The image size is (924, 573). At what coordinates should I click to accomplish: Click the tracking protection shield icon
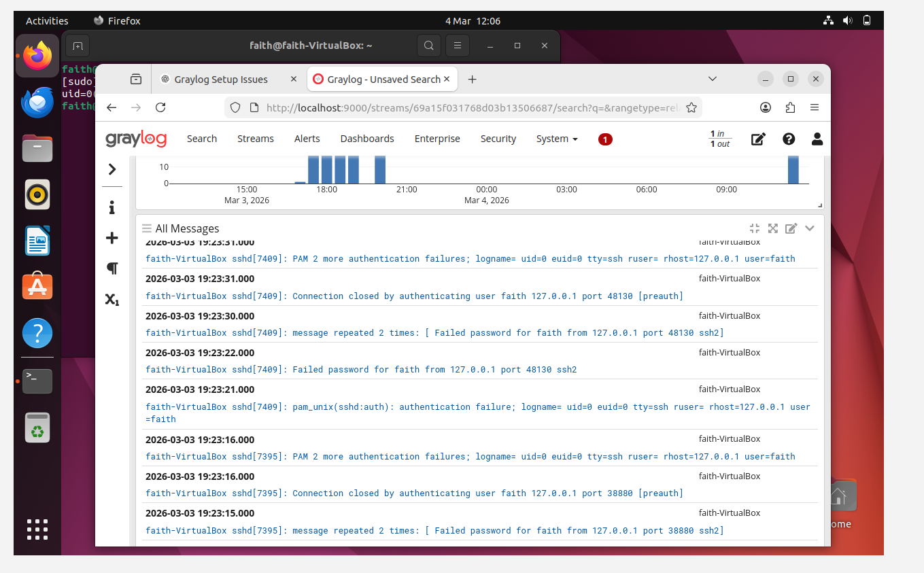[x=235, y=107]
